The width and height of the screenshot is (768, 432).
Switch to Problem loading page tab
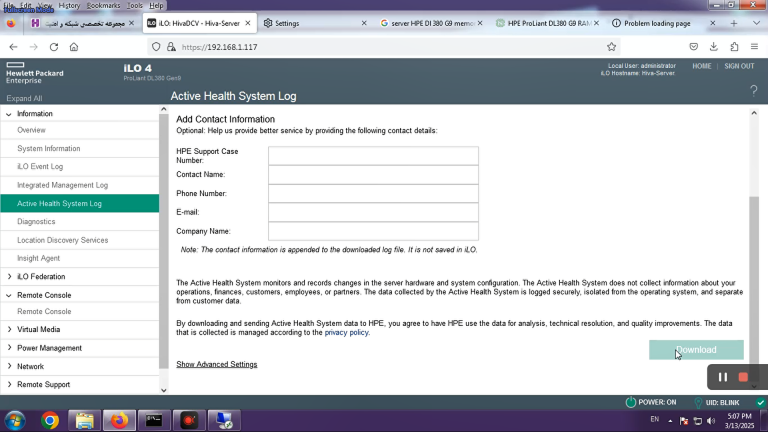[663, 23]
